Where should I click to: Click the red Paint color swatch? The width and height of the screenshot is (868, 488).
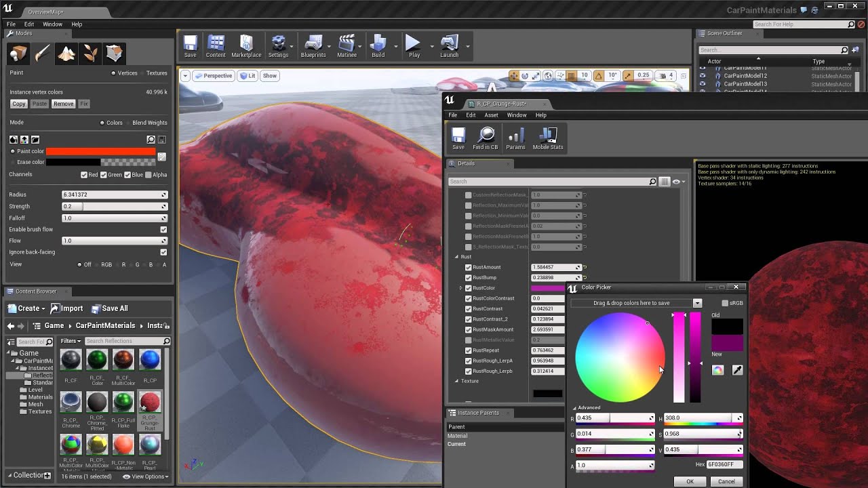(100, 151)
